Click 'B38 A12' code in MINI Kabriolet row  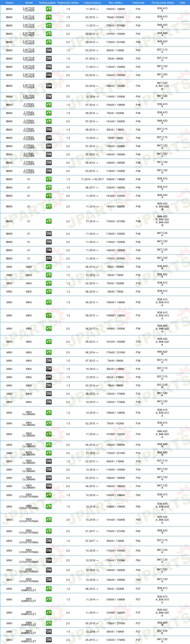click(x=162, y=589)
